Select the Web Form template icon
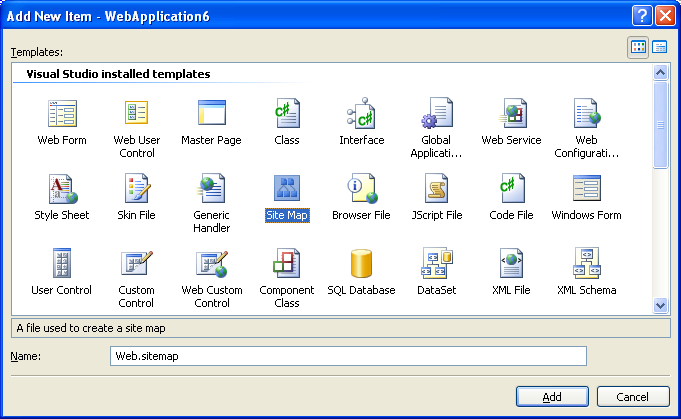 [x=61, y=113]
